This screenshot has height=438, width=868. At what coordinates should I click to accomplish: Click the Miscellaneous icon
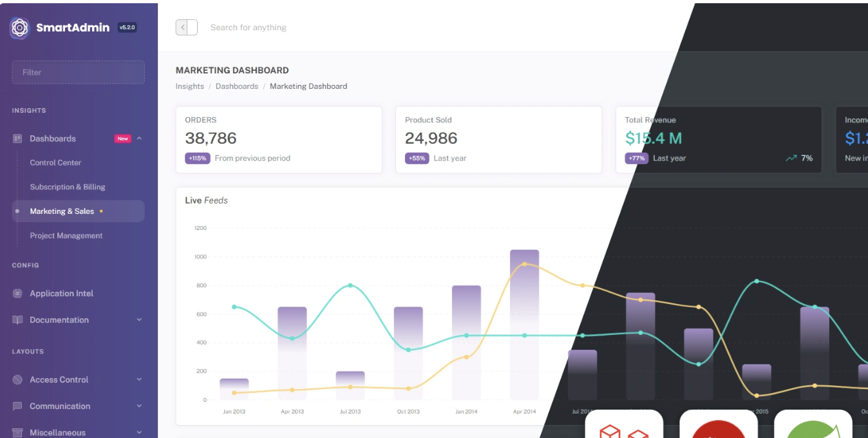pos(17,433)
